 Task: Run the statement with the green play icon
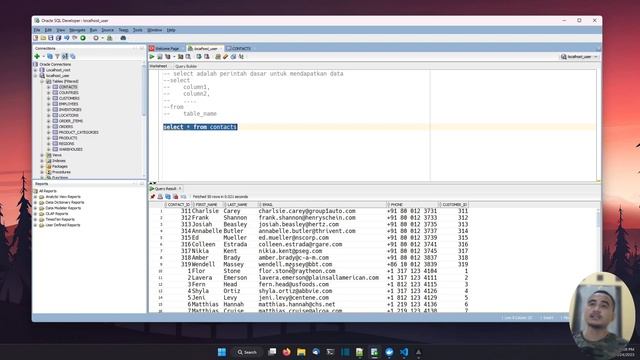tap(152, 57)
